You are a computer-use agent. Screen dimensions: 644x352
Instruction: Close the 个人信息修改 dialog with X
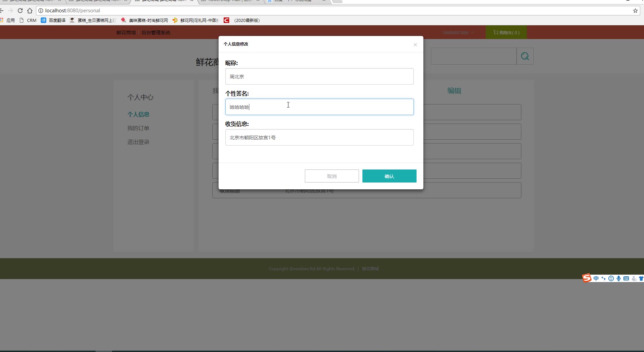(x=415, y=45)
